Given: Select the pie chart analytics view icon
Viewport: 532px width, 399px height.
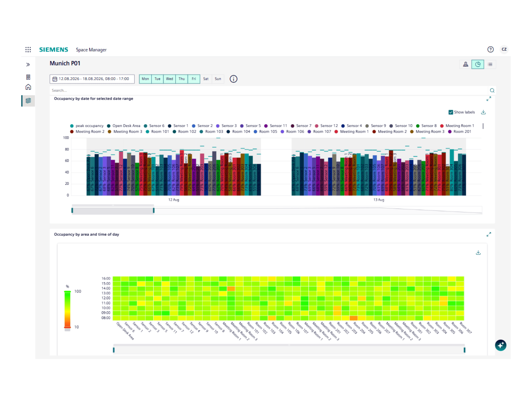Looking at the screenshot, I should (478, 65).
